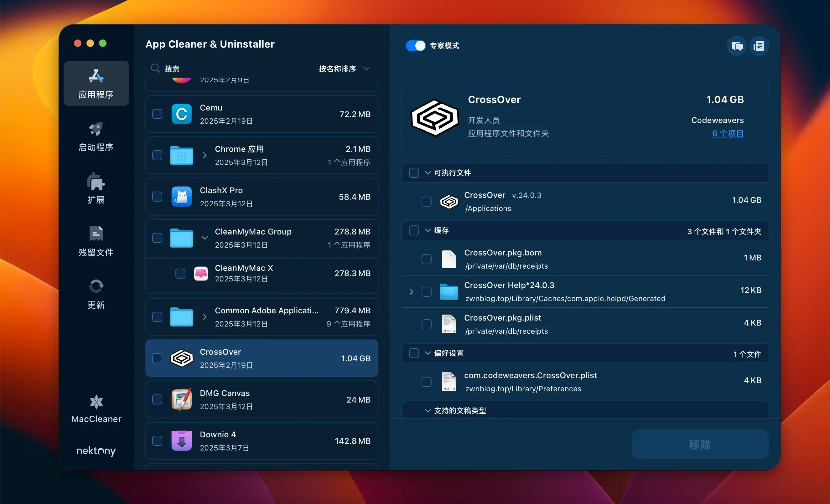Open the 应用程序 sidebar section
The height and width of the screenshot is (504, 830).
coord(96,83)
